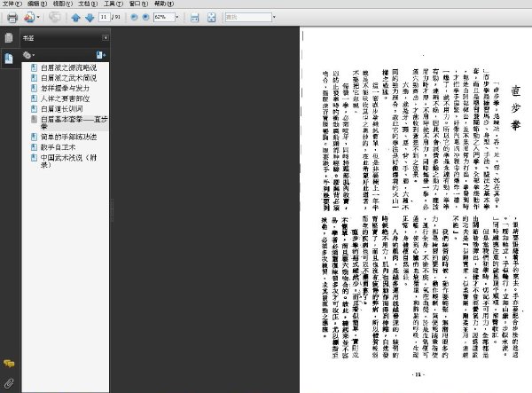Open the attachments paperclip icon

coord(9,383)
